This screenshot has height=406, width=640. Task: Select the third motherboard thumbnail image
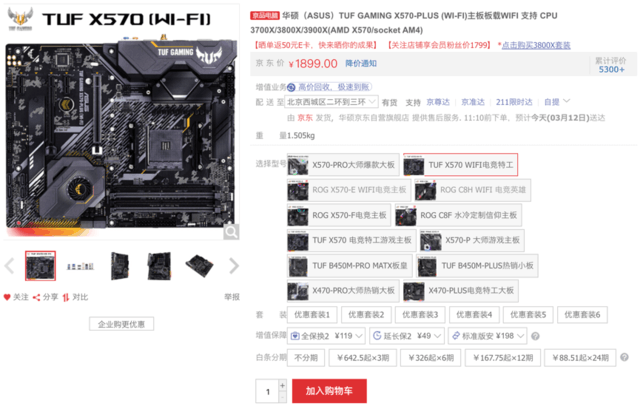click(120, 266)
